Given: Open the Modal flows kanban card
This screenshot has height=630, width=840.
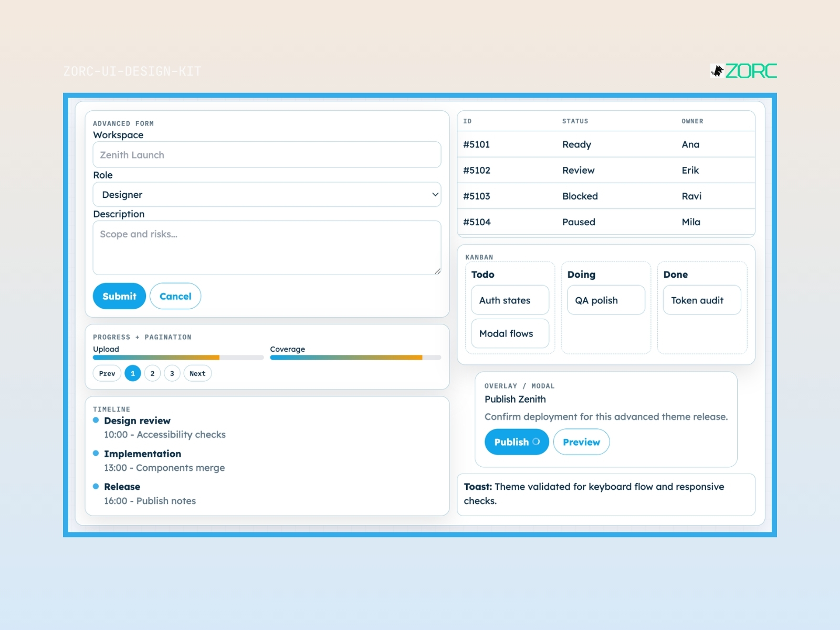Looking at the screenshot, I should coord(510,333).
